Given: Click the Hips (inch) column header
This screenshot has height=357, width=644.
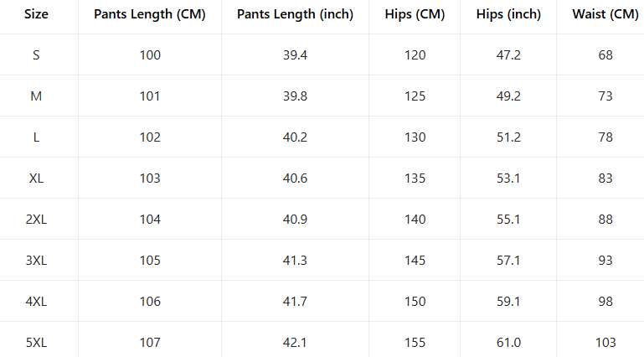Looking at the screenshot, I should [508, 14].
